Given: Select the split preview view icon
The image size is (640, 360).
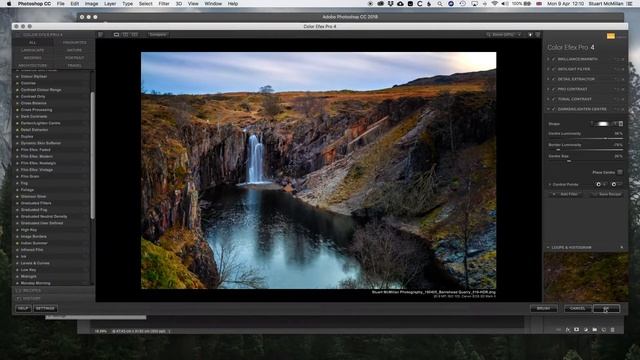Looking at the screenshot, I should pyautogui.click(x=125, y=35).
